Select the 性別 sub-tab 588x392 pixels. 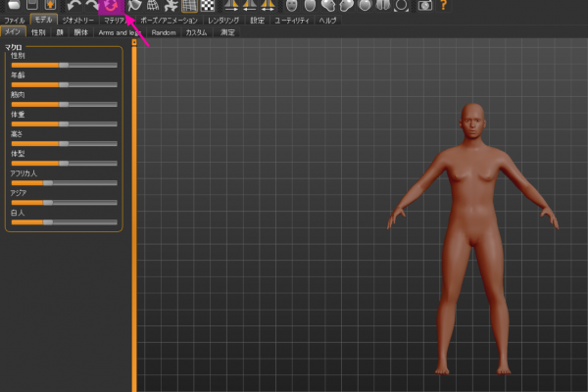click(x=38, y=32)
